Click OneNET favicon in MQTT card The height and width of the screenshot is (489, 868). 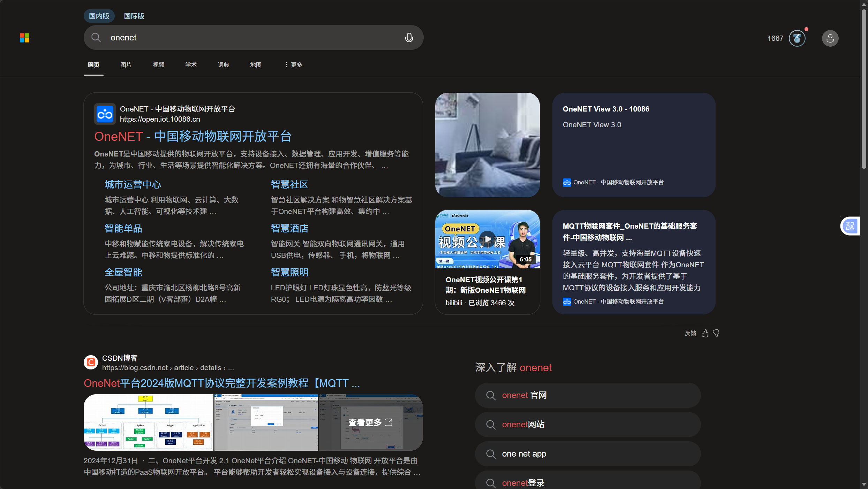[567, 302]
